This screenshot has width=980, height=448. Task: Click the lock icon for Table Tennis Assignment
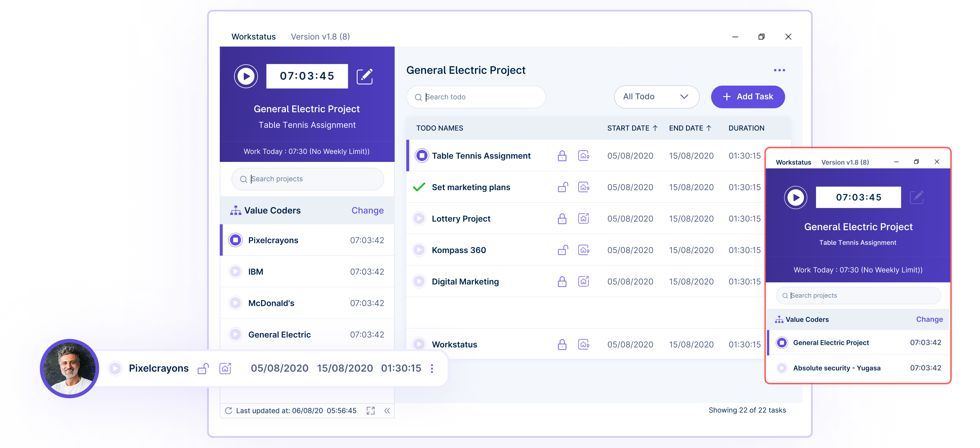coord(562,155)
